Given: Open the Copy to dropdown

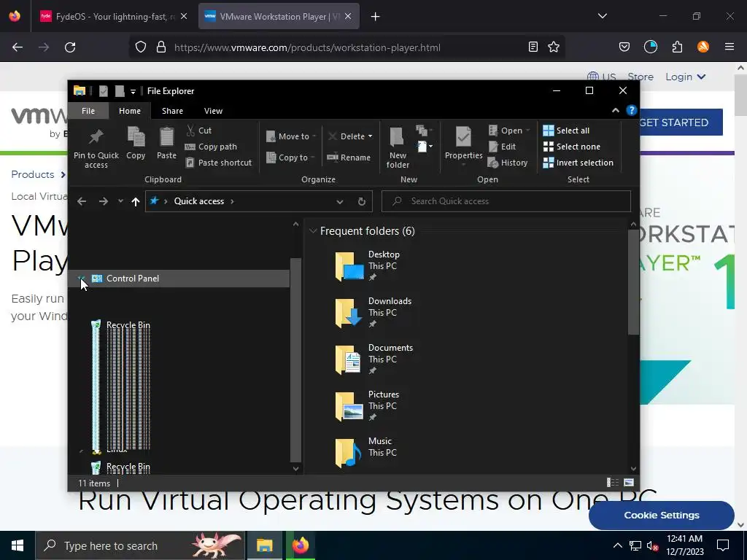Looking at the screenshot, I should [x=290, y=157].
